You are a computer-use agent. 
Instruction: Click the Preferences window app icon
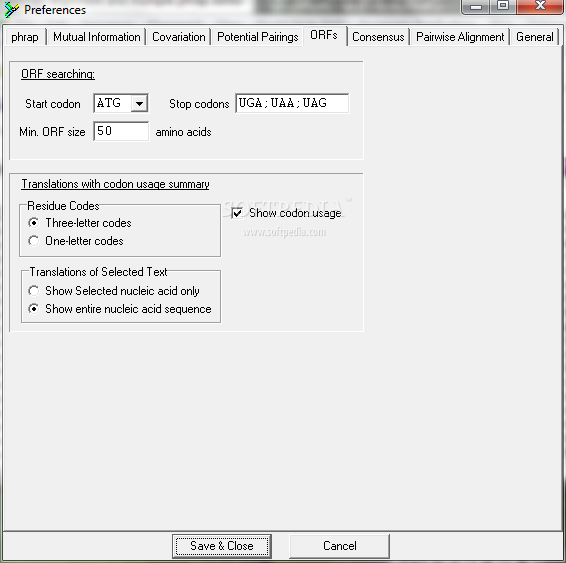tap(11, 10)
